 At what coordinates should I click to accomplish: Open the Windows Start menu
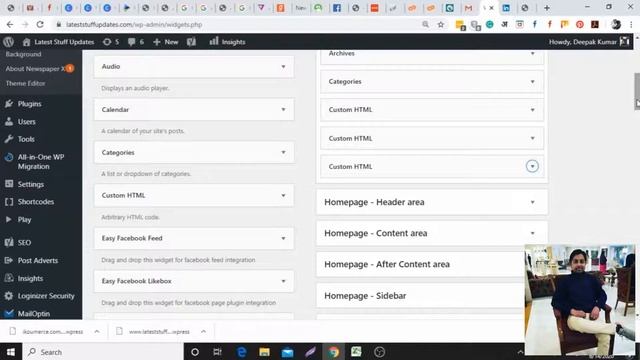pos(11,352)
